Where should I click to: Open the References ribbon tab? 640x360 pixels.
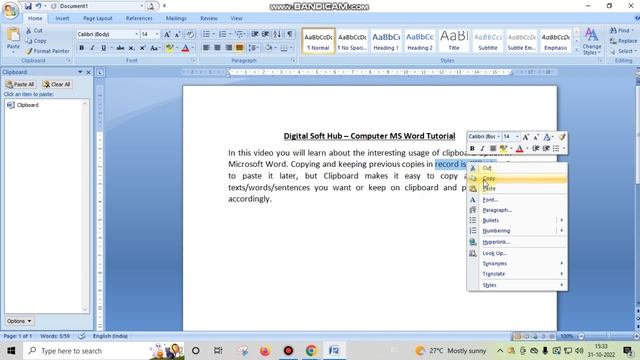coord(139,18)
